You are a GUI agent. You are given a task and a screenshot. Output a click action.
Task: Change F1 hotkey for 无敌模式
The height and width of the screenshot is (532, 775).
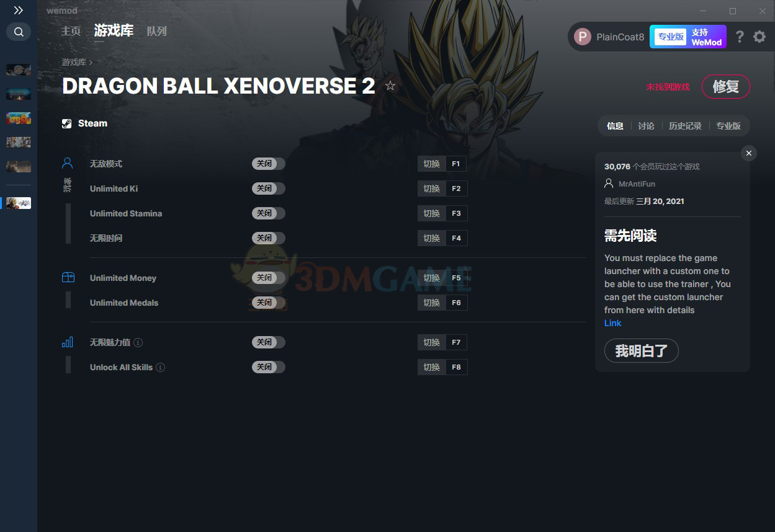coord(442,164)
